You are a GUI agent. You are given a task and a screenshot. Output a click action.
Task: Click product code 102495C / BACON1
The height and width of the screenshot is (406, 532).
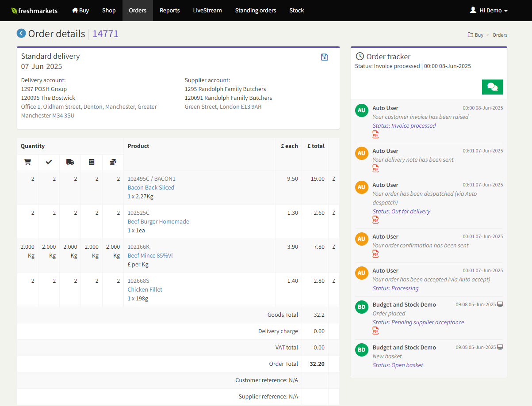(x=152, y=178)
